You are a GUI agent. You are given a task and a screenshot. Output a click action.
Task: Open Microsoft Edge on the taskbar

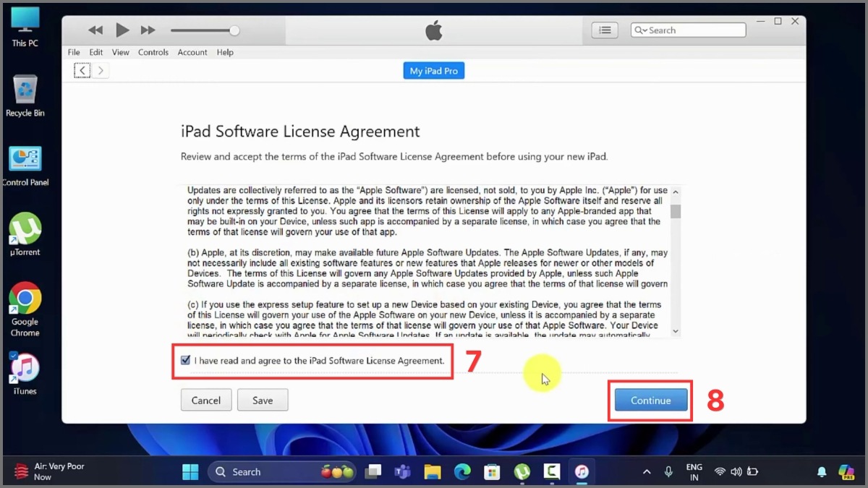coord(462,472)
